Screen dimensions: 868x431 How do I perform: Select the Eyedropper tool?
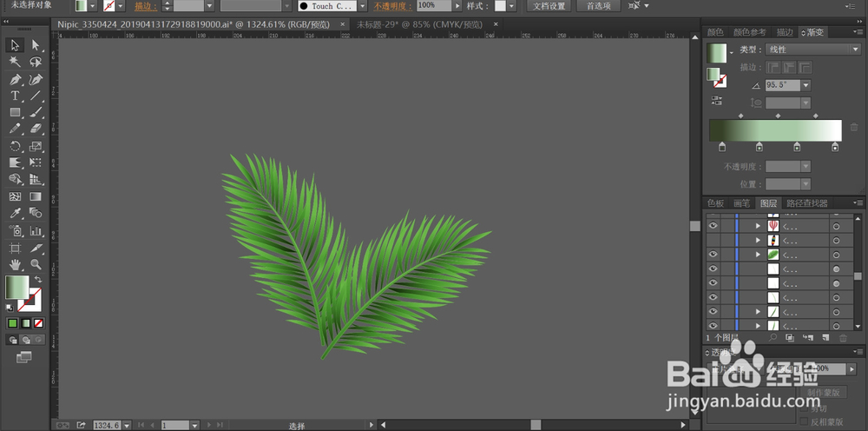click(x=15, y=213)
